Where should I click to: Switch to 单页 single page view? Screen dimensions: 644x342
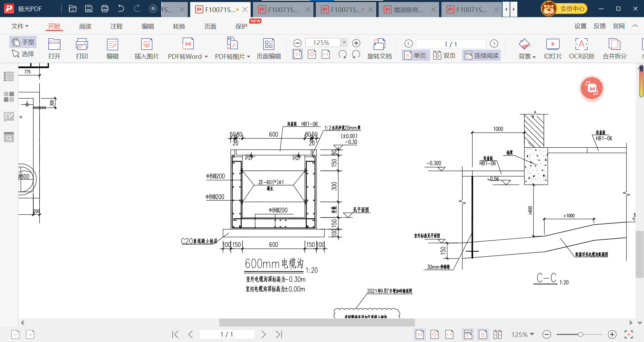click(416, 55)
